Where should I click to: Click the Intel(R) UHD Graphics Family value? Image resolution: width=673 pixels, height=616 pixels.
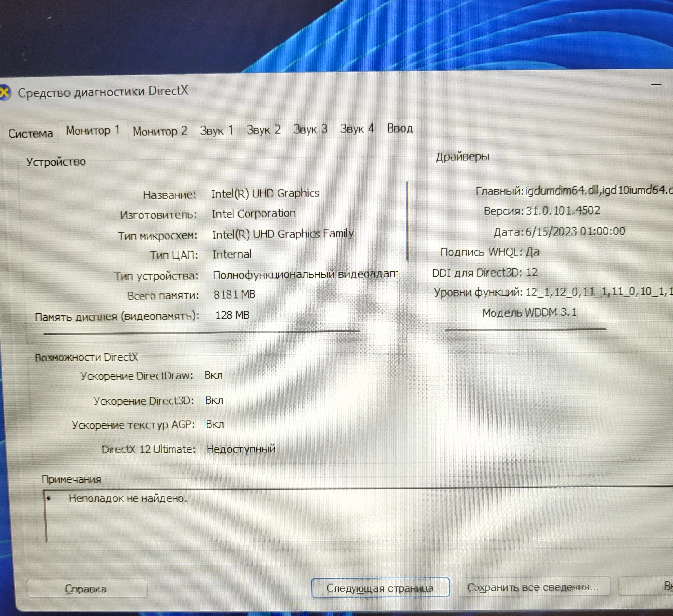click(283, 234)
